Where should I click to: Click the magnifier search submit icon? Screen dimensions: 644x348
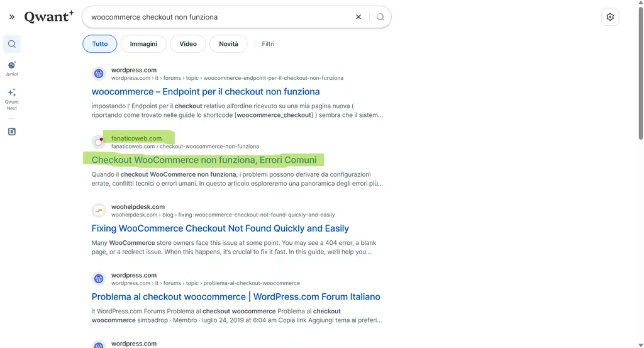pyautogui.click(x=380, y=17)
